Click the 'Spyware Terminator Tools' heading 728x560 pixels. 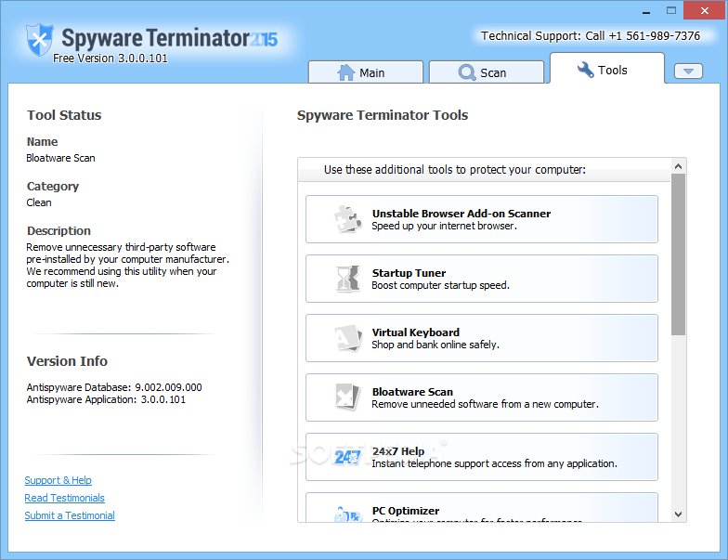pyautogui.click(x=383, y=115)
